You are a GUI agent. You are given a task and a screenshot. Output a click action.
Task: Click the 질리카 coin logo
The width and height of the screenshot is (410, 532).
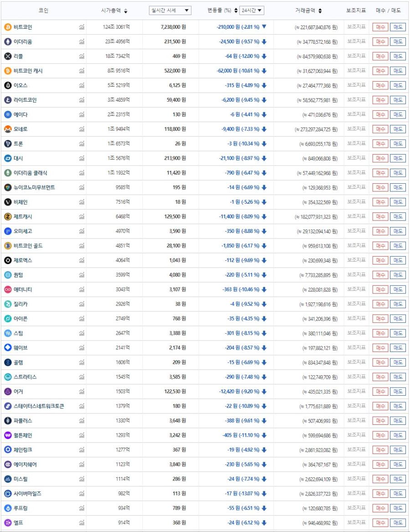(x=8, y=304)
